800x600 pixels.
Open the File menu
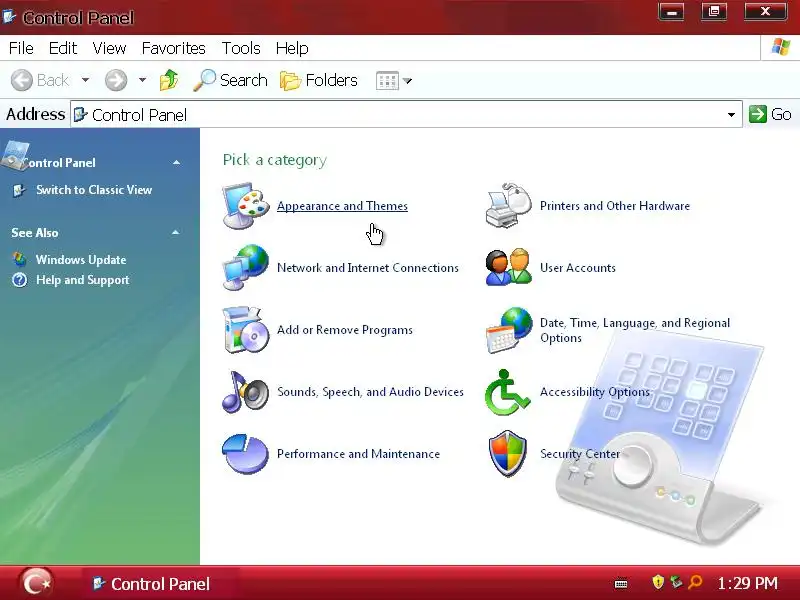pos(21,48)
